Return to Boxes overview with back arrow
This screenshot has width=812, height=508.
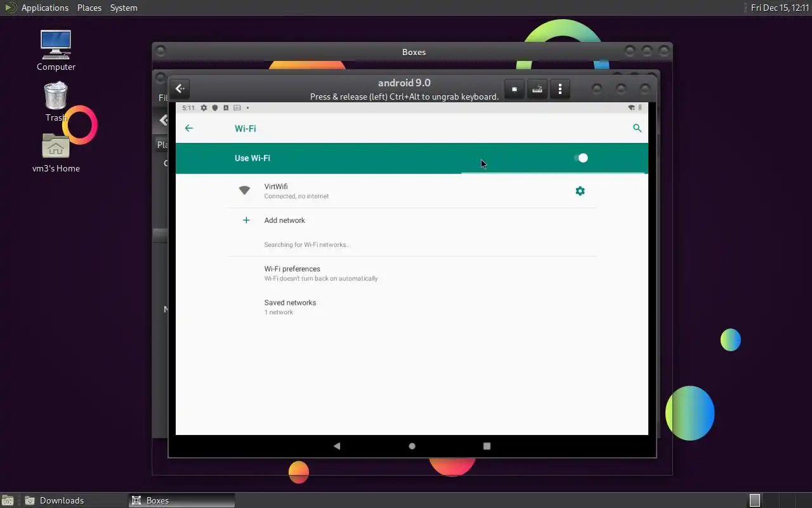pos(180,89)
